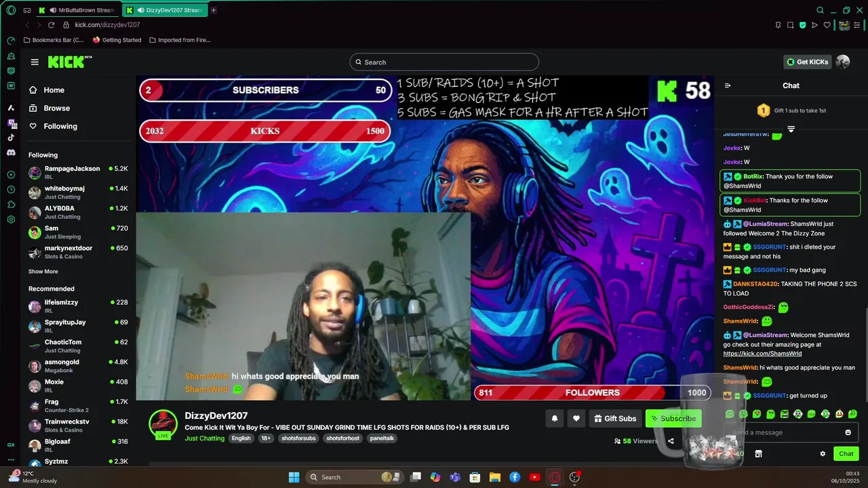Expand Show More in Following list

click(x=43, y=271)
